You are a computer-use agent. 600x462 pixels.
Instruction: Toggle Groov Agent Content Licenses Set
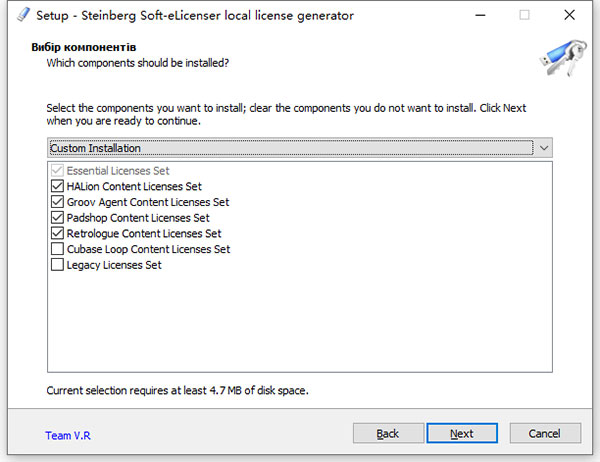coord(56,202)
